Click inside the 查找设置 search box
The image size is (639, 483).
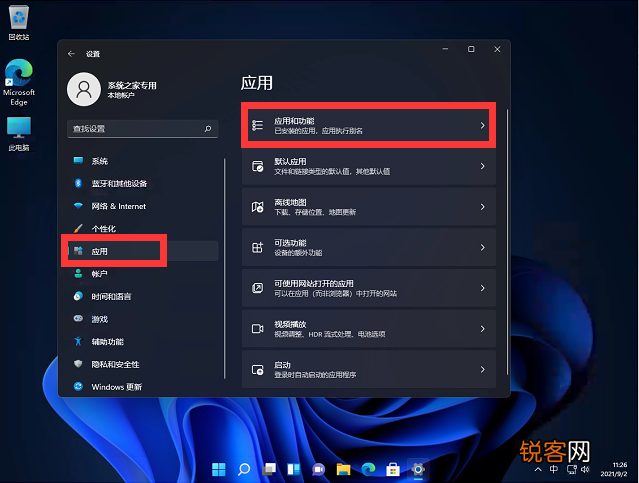(x=143, y=129)
